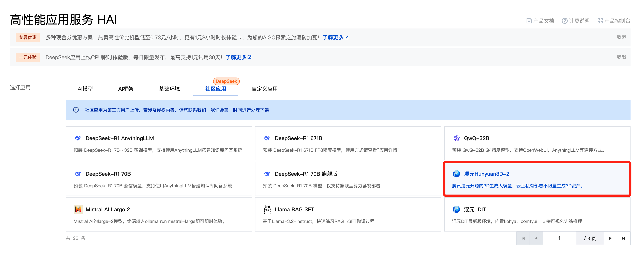
Task: Click external link icon in 专属优惠 banner
Action: pos(346,37)
